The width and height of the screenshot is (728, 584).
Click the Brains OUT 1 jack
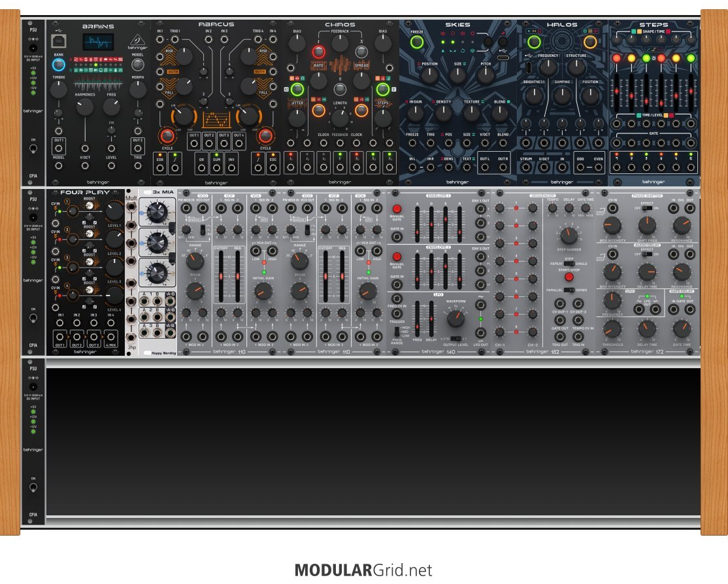(x=59, y=148)
